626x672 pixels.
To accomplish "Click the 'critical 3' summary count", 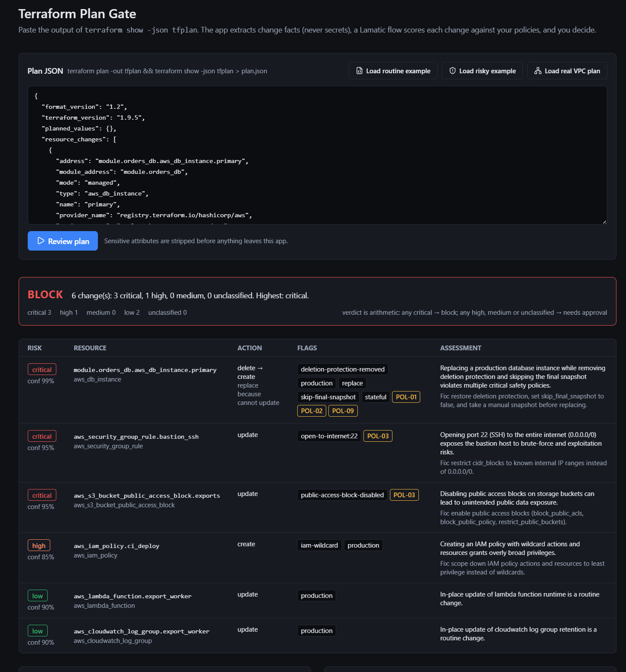I will click(39, 313).
